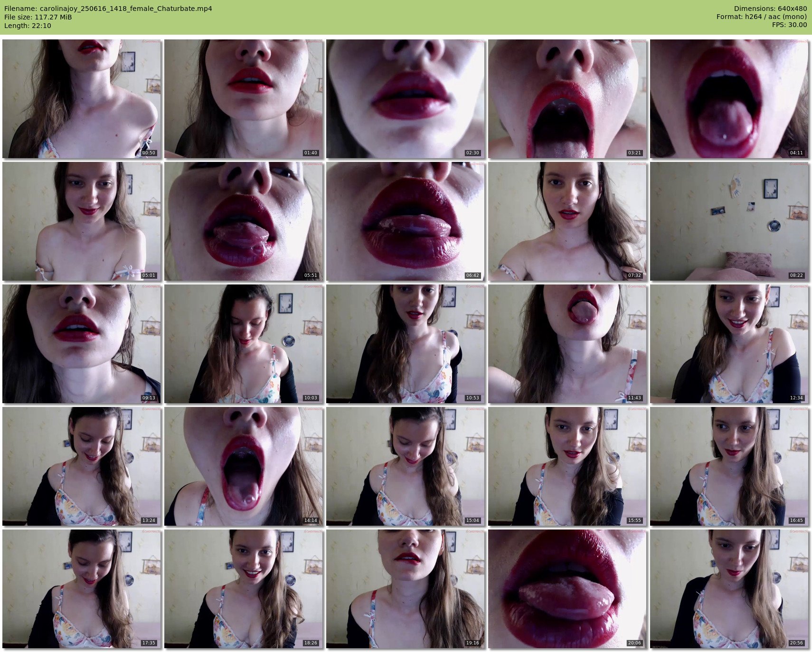Click the 04:11 frame thumbnail
Viewport: 812px width, 652px height.
coord(729,99)
